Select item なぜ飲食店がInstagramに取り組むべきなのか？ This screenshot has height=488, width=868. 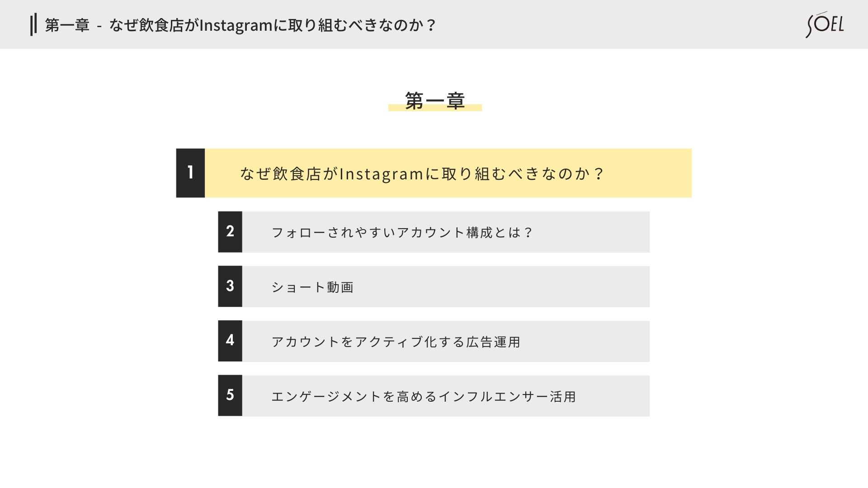coord(422,174)
